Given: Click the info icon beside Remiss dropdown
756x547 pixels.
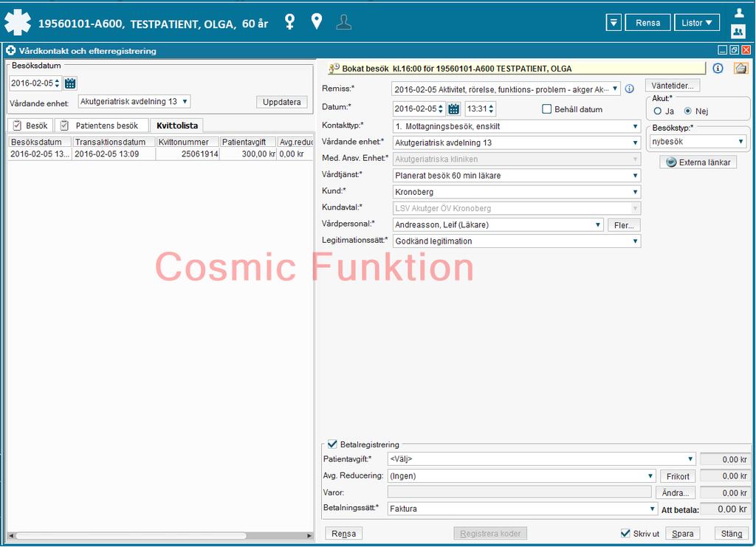Looking at the screenshot, I should (630, 89).
